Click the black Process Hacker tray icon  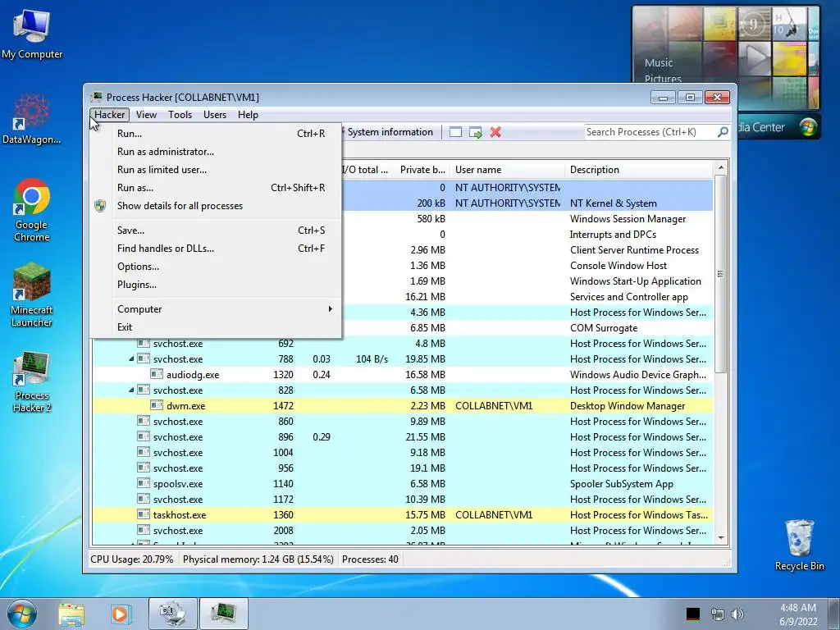(692, 614)
